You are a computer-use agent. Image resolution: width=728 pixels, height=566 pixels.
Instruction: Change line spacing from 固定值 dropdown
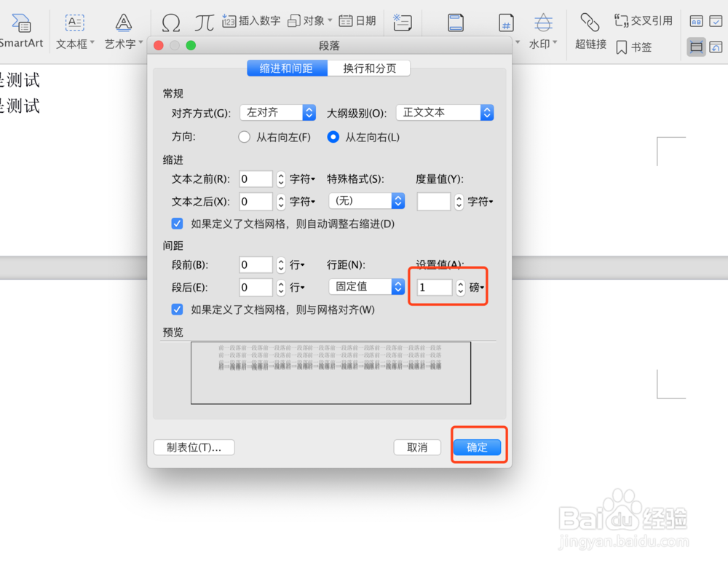coord(366,286)
